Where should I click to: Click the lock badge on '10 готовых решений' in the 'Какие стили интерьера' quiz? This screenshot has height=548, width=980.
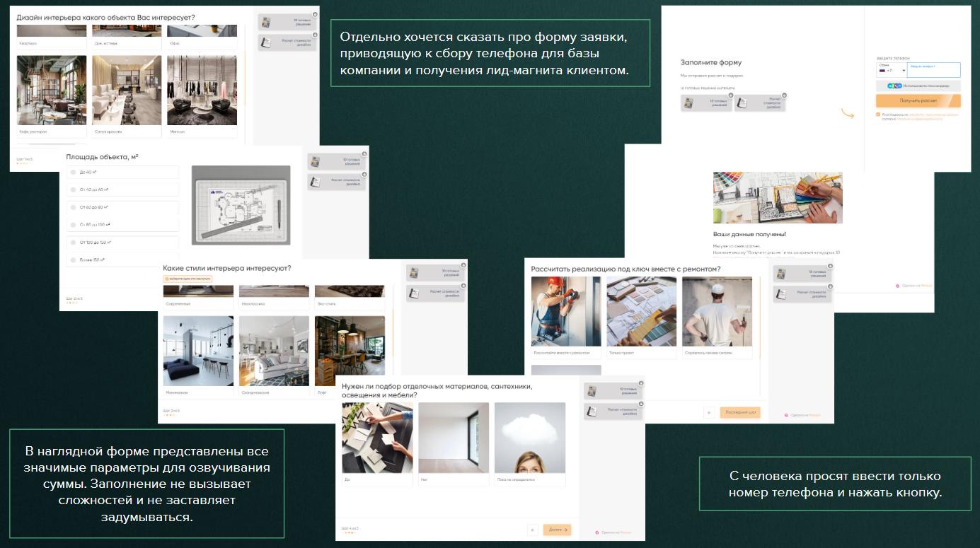click(x=462, y=264)
